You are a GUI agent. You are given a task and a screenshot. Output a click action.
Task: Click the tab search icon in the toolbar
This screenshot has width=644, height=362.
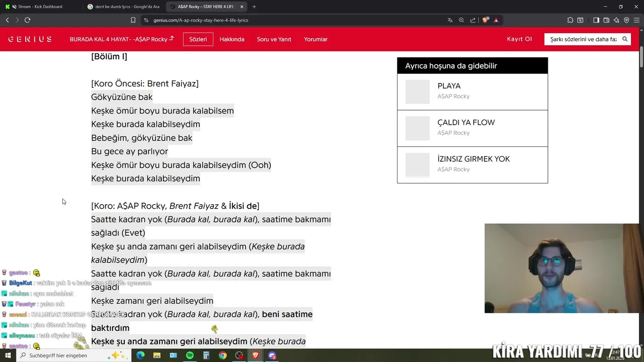click(580, 20)
